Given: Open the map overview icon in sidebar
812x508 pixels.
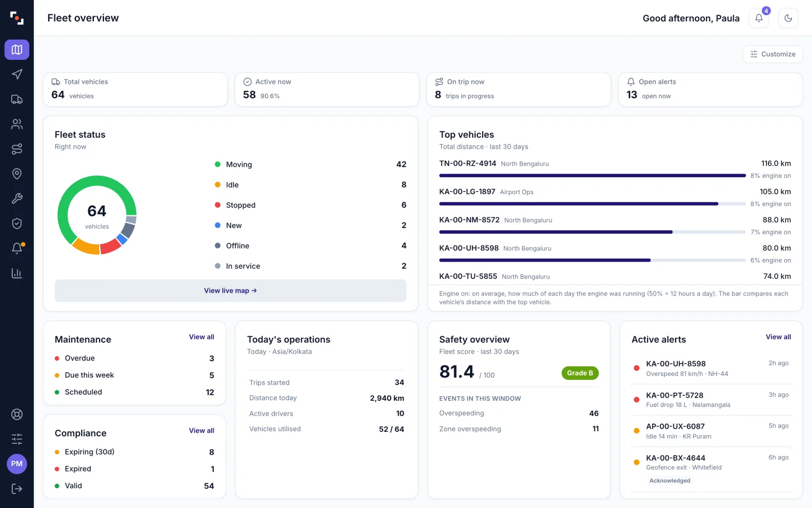Looking at the screenshot, I should click(17, 50).
